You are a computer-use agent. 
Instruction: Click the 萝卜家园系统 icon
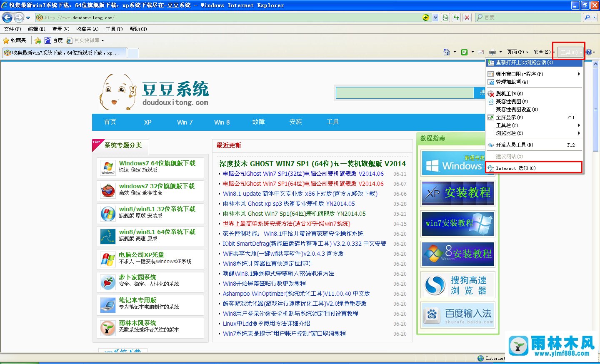click(108, 282)
